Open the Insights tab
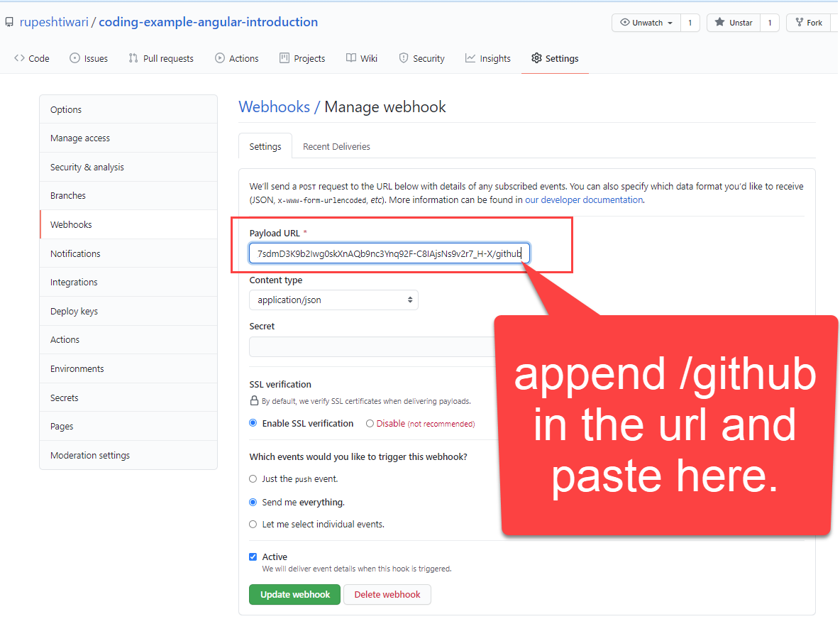 [x=488, y=58]
